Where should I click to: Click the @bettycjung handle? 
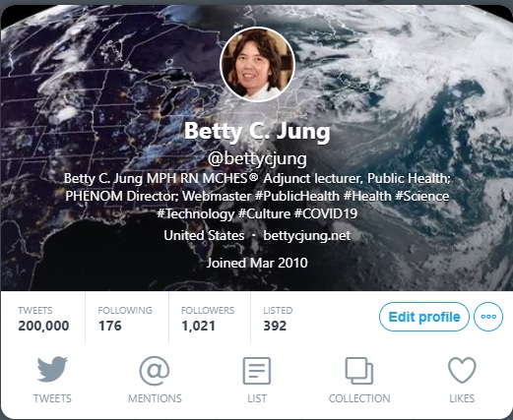click(257, 158)
